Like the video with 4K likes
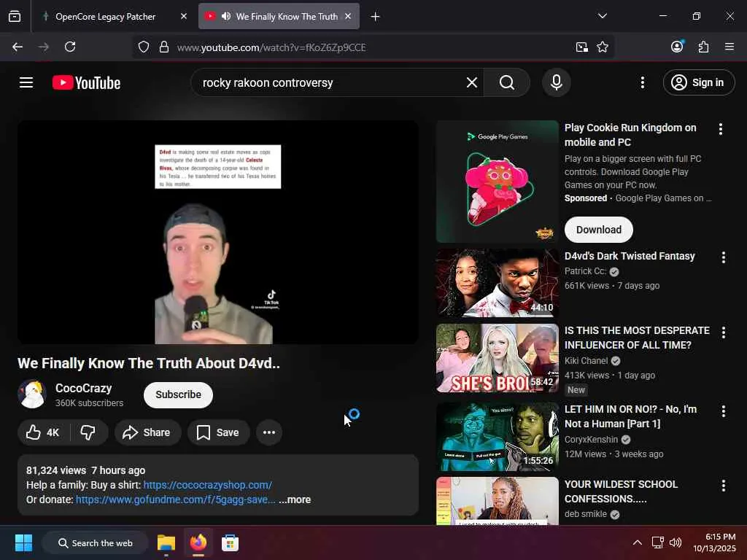This screenshot has height=560, width=747. click(x=43, y=432)
